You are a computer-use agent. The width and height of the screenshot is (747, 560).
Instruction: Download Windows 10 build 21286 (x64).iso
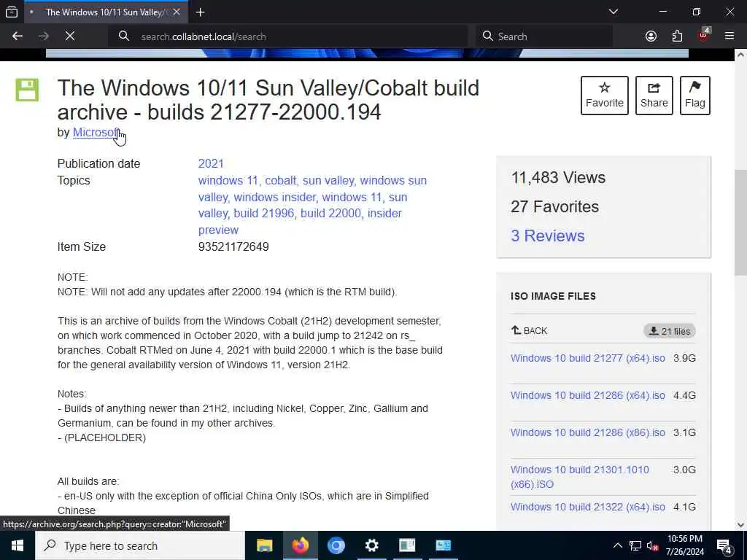click(588, 395)
